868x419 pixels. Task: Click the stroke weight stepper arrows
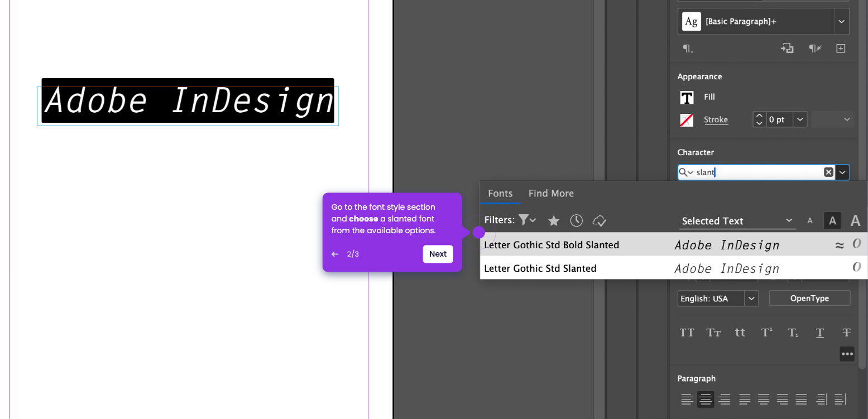(759, 119)
